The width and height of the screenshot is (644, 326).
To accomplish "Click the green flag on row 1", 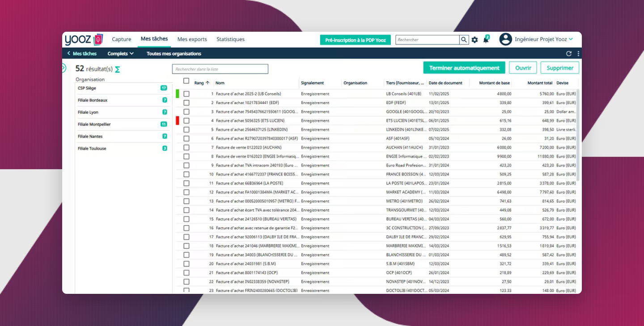I will (178, 94).
